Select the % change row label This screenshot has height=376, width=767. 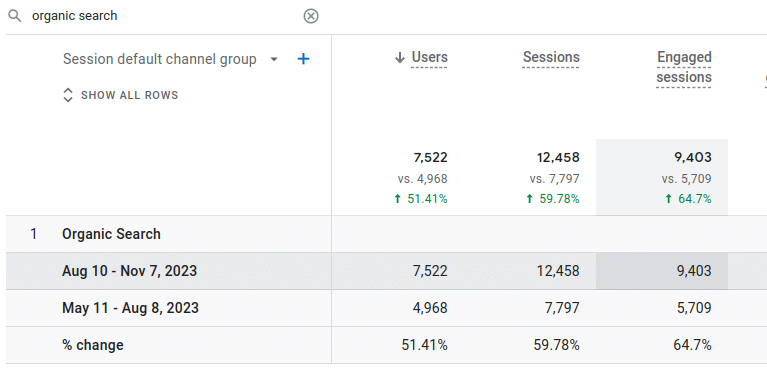93,345
